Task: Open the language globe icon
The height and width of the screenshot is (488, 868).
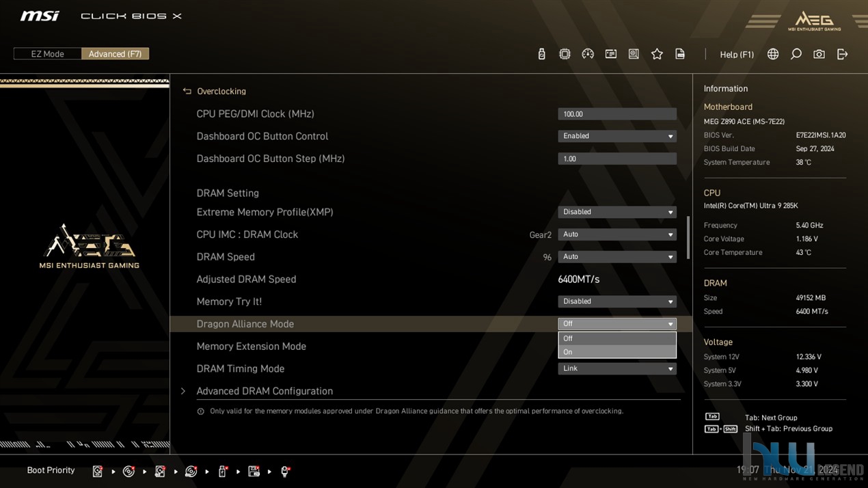Action: (773, 54)
